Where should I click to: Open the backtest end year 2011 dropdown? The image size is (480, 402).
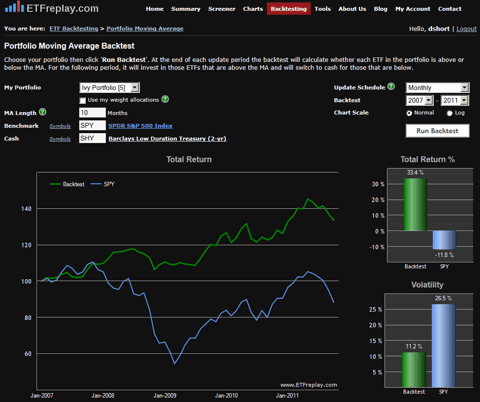(455, 100)
